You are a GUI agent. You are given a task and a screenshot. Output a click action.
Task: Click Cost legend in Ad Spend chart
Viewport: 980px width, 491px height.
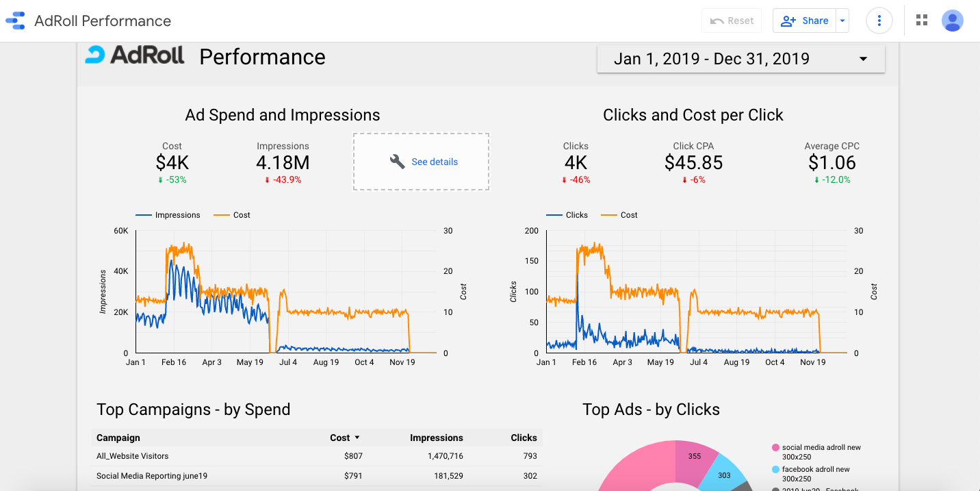(232, 215)
